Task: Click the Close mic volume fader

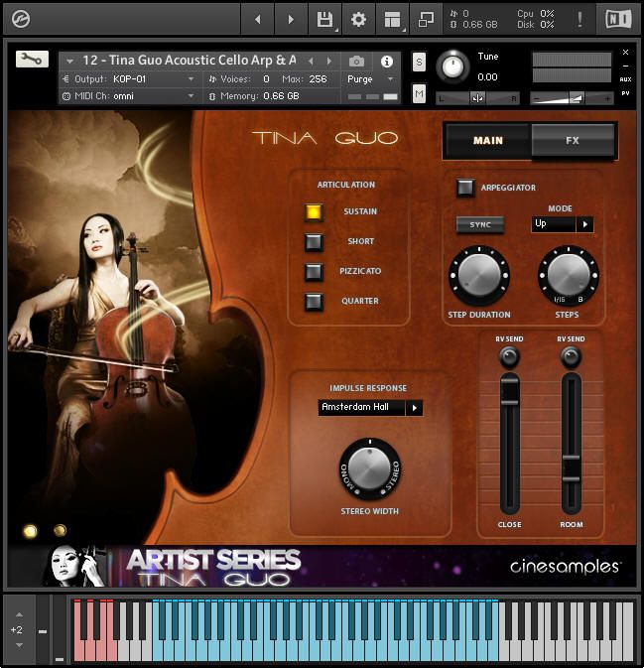Action: pyautogui.click(x=509, y=393)
